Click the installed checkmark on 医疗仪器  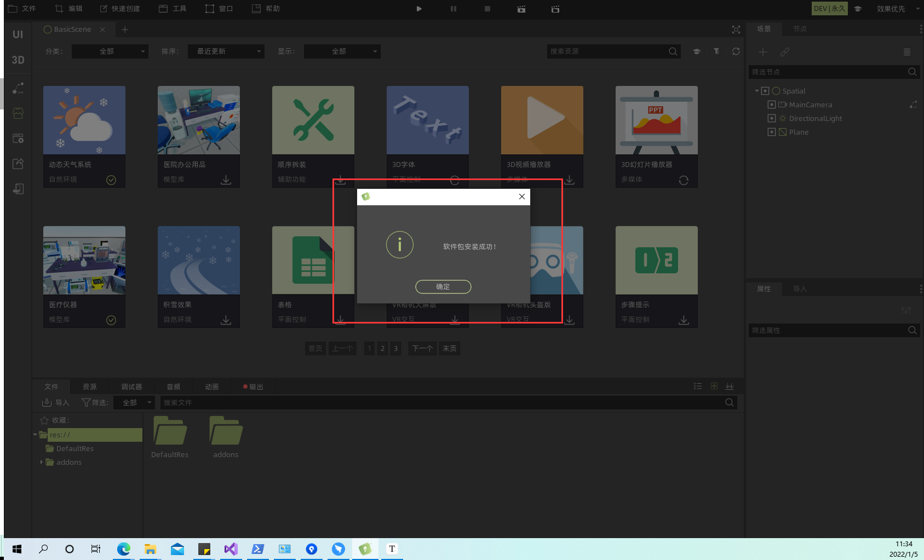click(111, 320)
